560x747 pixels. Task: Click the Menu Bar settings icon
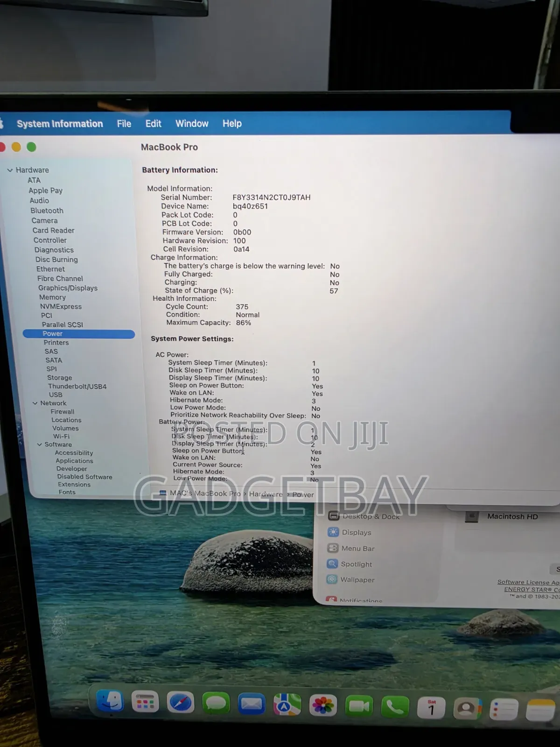click(x=333, y=548)
